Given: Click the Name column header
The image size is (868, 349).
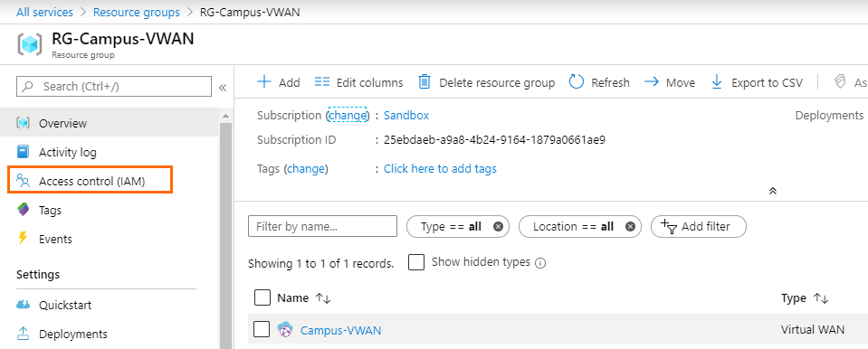Looking at the screenshot, I should [x=293, y=298].
